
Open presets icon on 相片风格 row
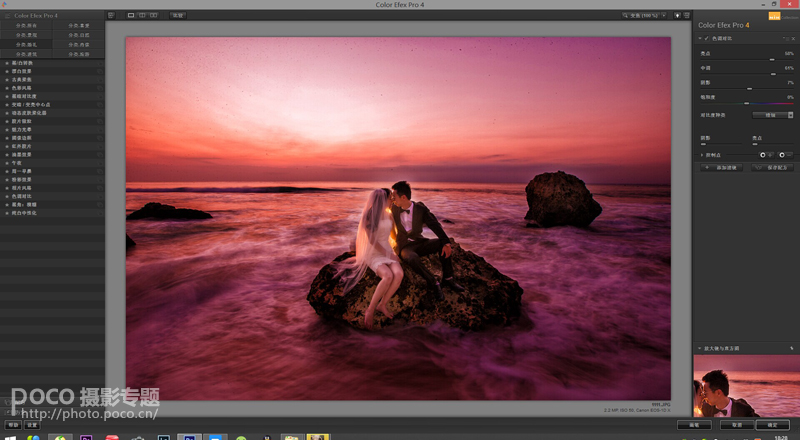click(99, 188)
